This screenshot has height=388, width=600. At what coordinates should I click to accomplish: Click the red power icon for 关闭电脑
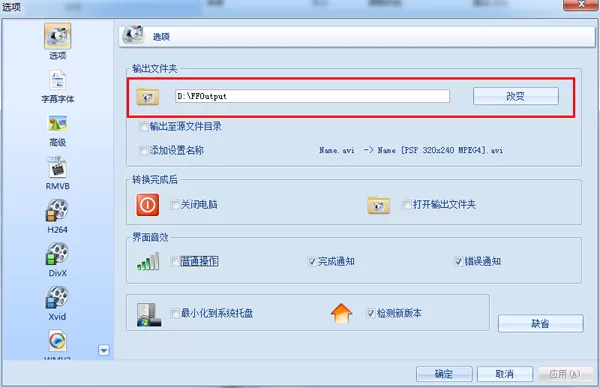point(148,205)
